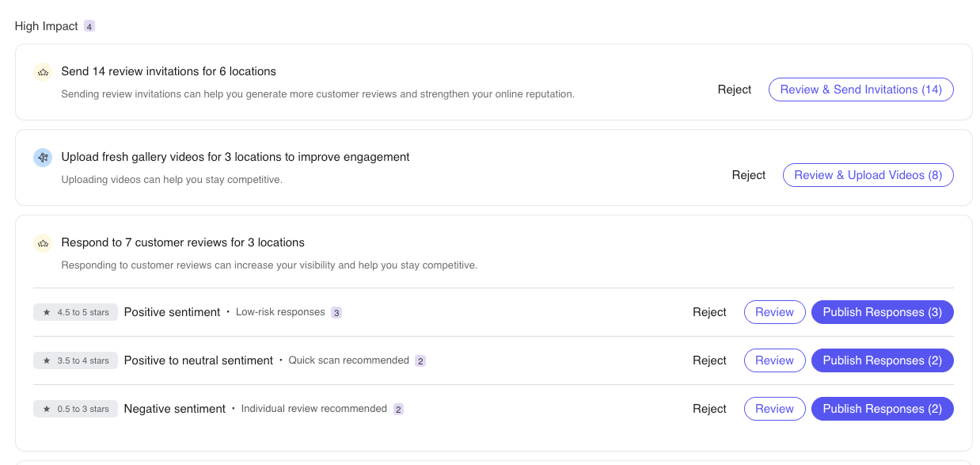Reject the upload gallery videos recommendation
980x465 pixels.
pyautogui.click(x=748, y=175)
